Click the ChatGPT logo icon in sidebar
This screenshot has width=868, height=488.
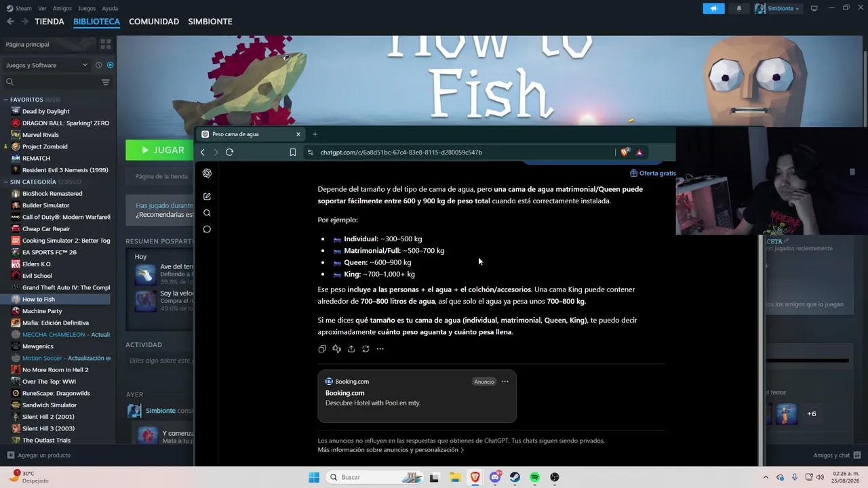coord(207,173)
